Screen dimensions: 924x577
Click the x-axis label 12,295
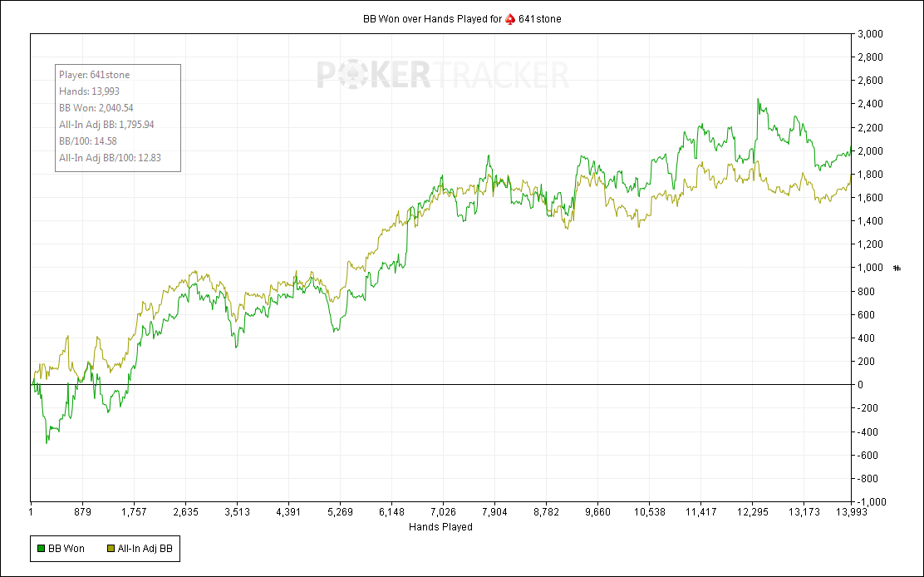click(x=753, y=512)
